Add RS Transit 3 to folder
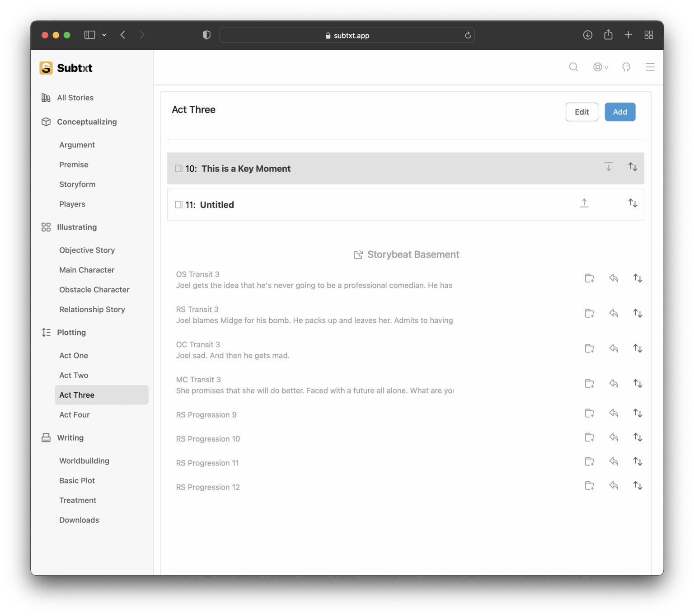Image resolution: width=694 pixels, height=616 pixels. click(590, 313)
